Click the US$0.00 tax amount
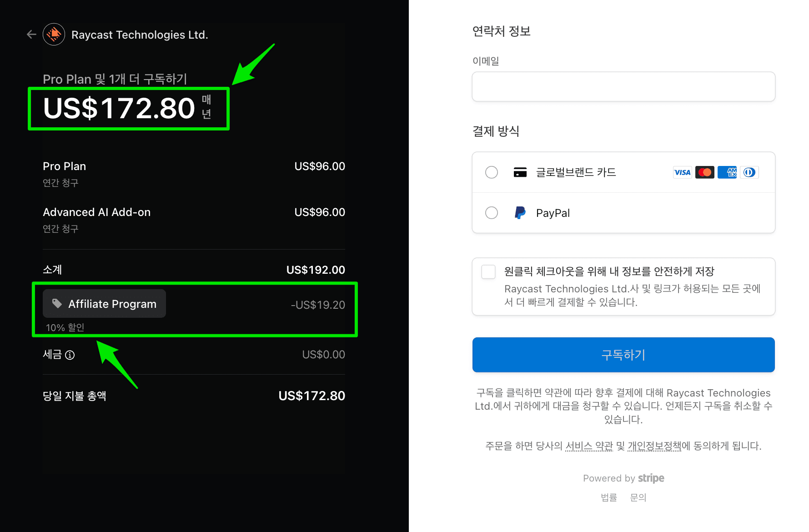Viewport: 809px width, 532px height. click(323, 355)
